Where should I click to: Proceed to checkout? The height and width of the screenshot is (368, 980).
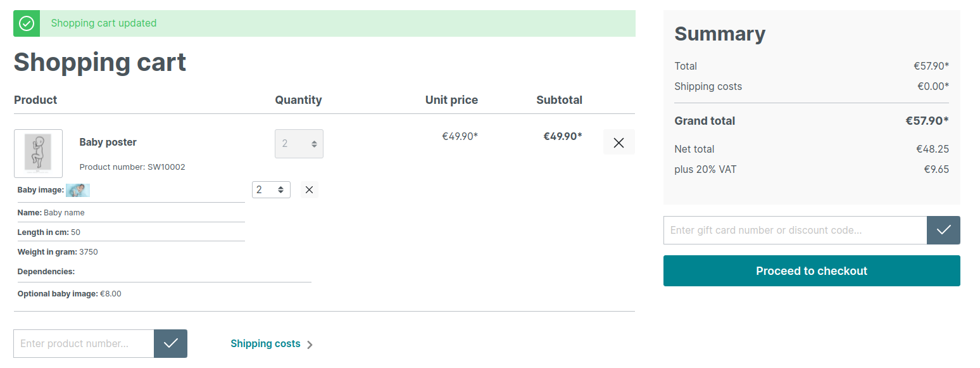[812, 270]
